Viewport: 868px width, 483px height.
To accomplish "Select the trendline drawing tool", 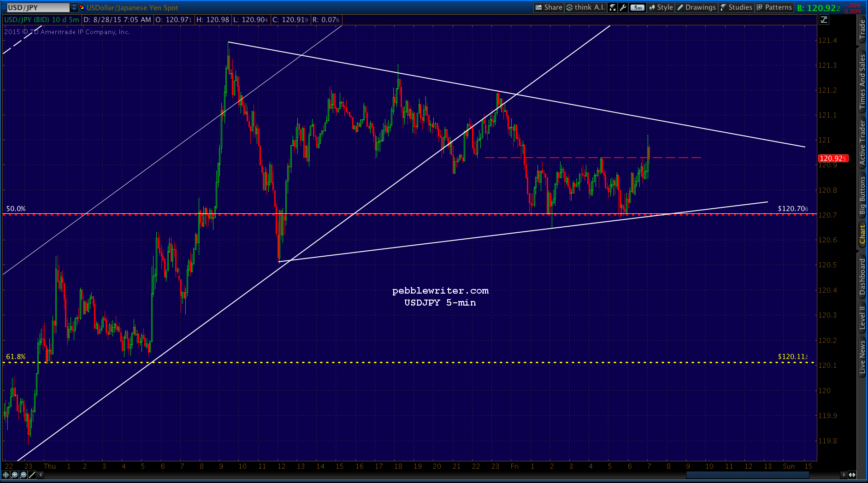I will (x=32, y=475).
